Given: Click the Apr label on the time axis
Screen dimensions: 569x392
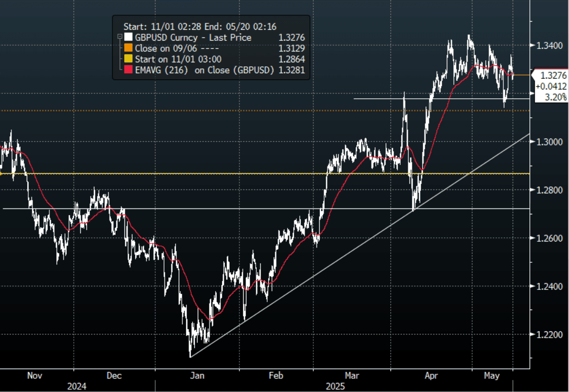Looking at the screenshot, I should click(x=431, y=375).
